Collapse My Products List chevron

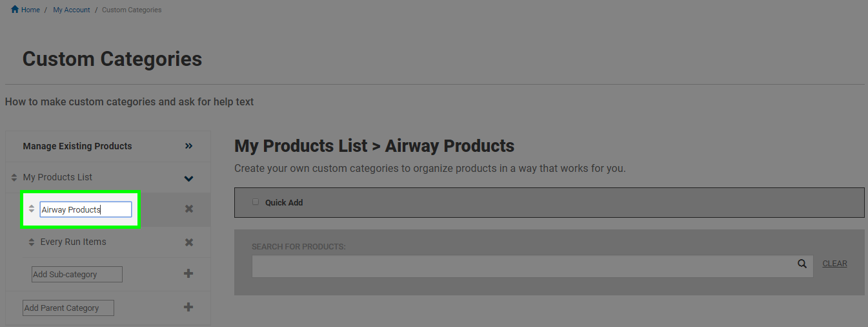188,178
